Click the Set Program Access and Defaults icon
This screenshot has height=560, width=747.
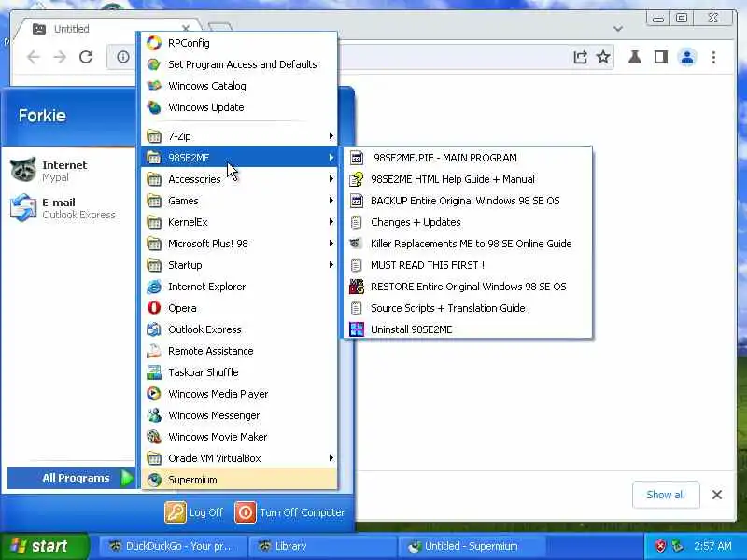pyautogui.click(x=154, y=64)
